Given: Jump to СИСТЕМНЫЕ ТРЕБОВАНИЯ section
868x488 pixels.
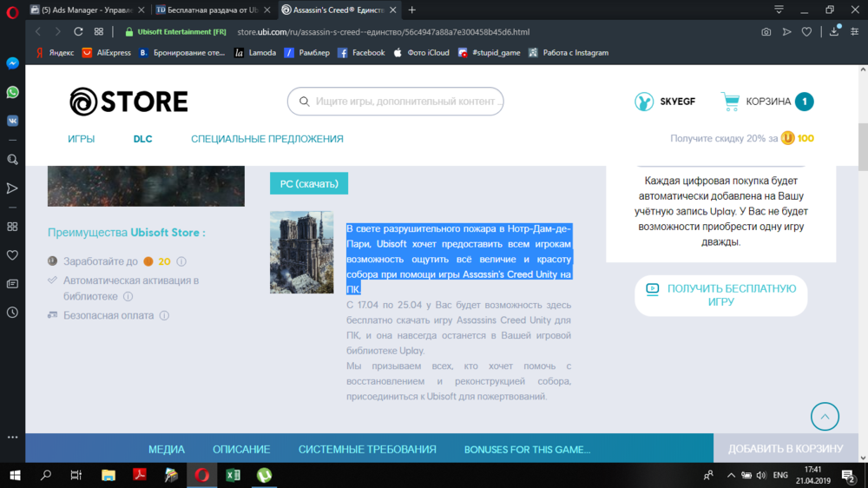Looking at the screenshot, I should click(367, 449).
